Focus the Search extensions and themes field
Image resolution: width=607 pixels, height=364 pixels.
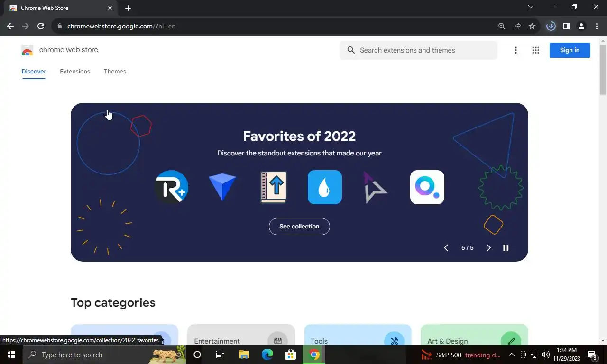click(418, 50)
